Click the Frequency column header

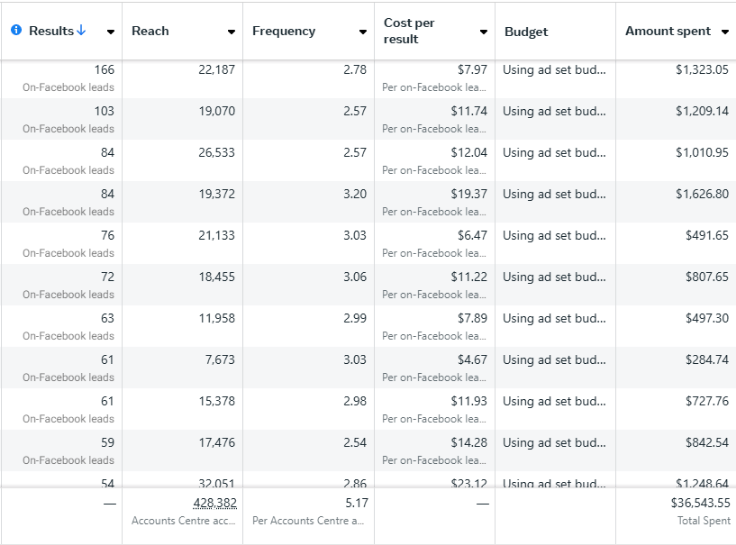pos(284,31)
